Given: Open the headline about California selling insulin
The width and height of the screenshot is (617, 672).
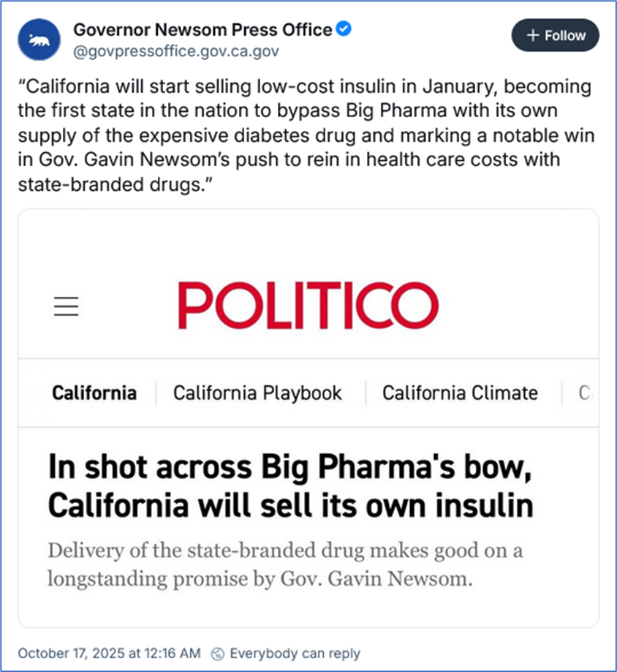Looking at the screenshot, I should pyautogui.click(x=290, y=486).
